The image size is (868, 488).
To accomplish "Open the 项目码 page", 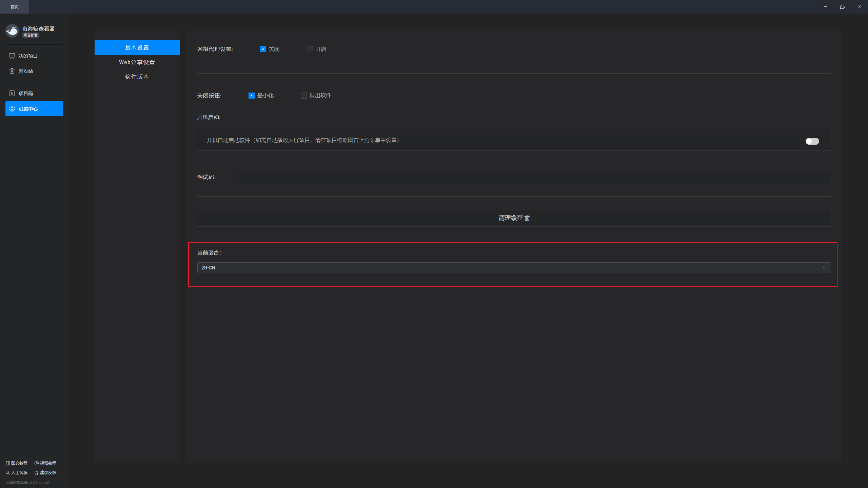I will coord(25,94).
